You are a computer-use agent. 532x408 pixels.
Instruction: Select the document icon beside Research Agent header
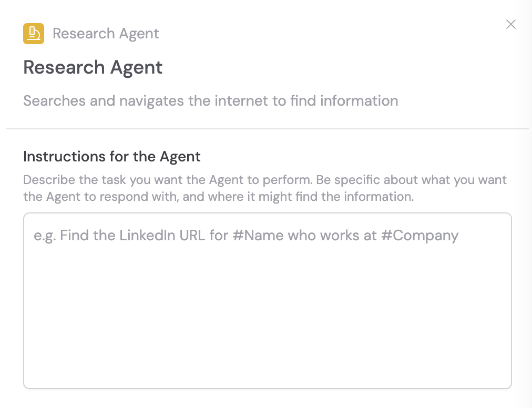coord(34,33)
